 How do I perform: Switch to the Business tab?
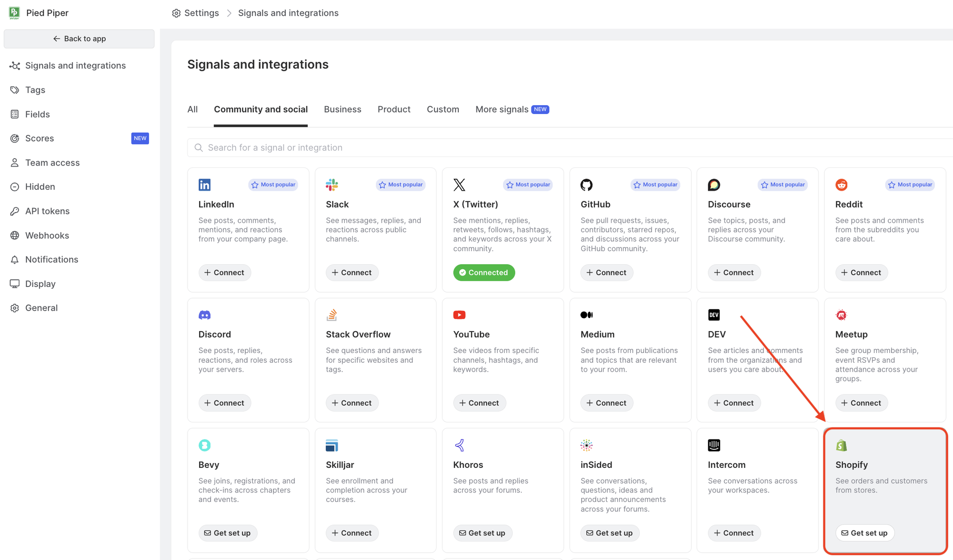click(342, 109)
